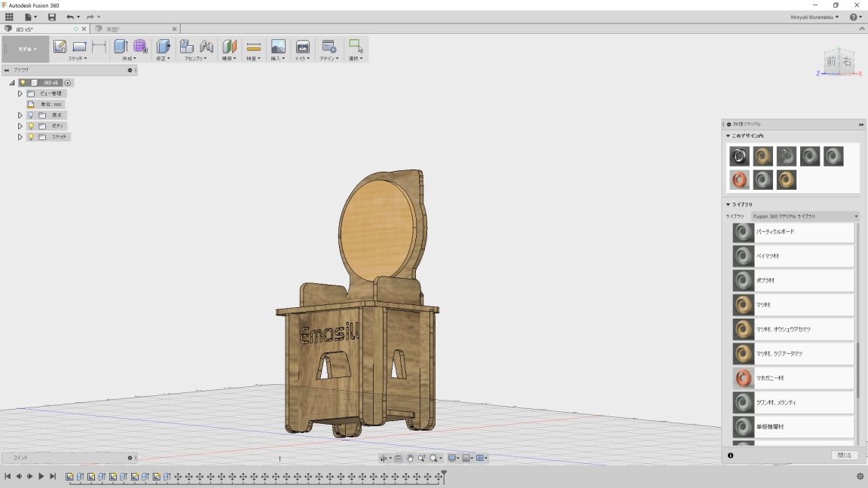Collapse the このデザイン内 section
This screenshot has height=488, width=868.
click(728, 136)
